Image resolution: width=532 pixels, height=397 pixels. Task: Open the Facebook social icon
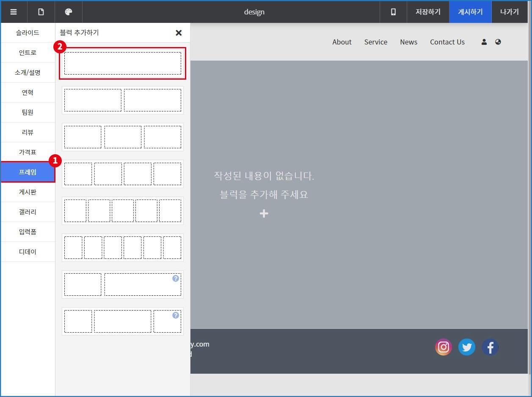point(490,347)
